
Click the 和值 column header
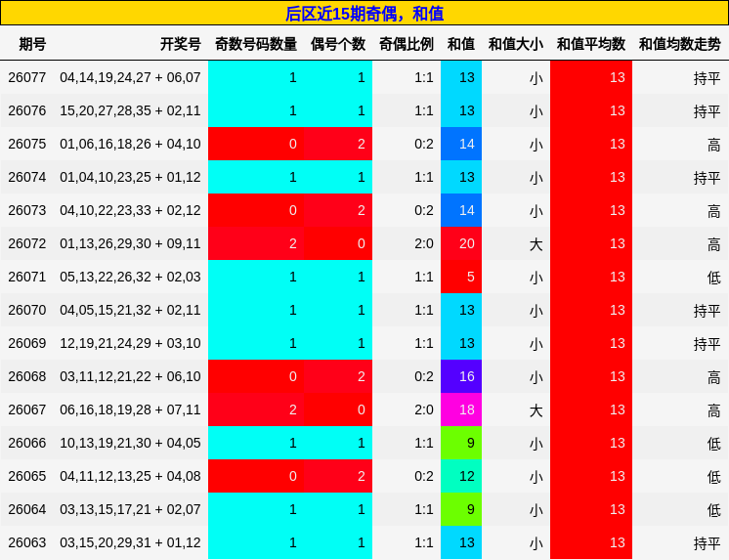(461, 44)
